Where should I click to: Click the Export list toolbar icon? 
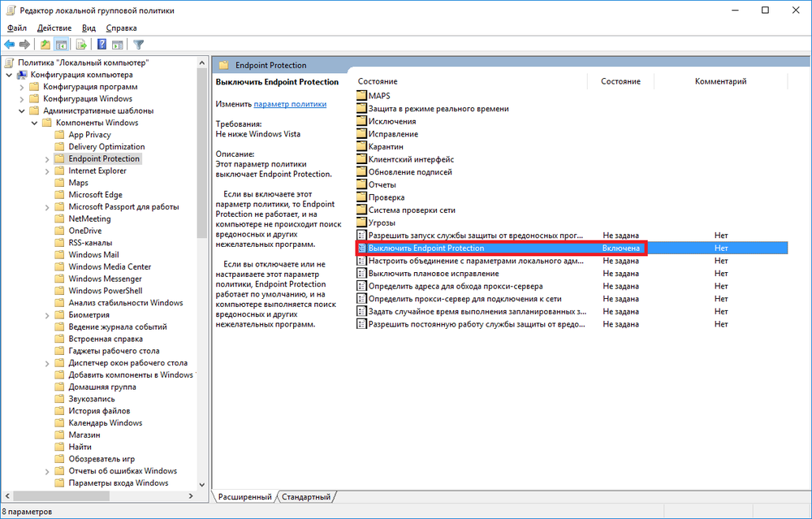point(81,45)
